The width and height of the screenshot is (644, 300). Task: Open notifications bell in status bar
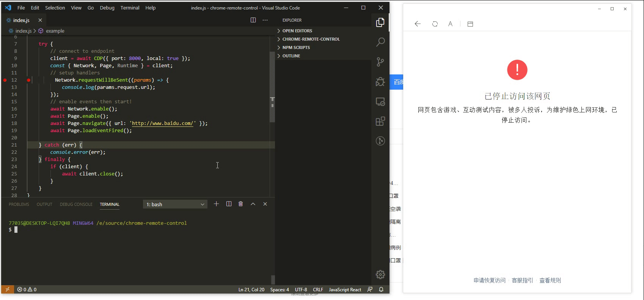tap(381, 289)
